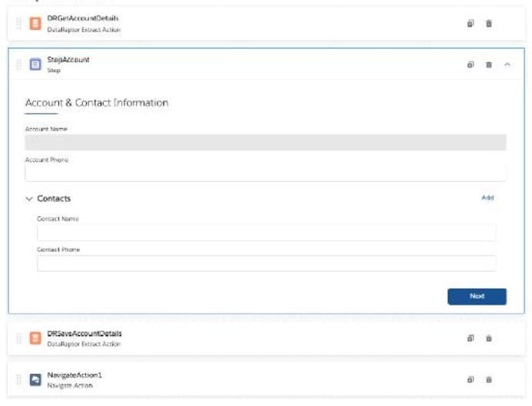Click the NavigateAction1 navigate icon
Screen dimensions: 532x406
35,379
